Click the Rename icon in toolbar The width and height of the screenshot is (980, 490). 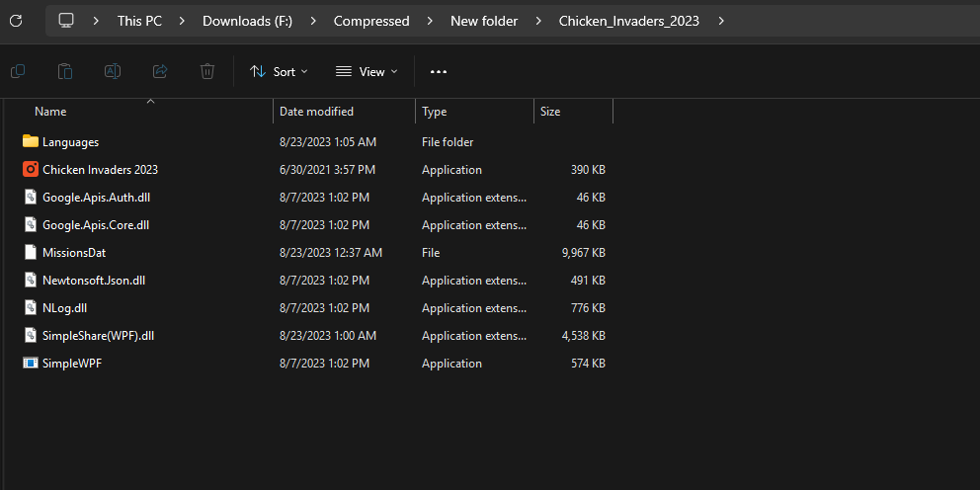113,71
